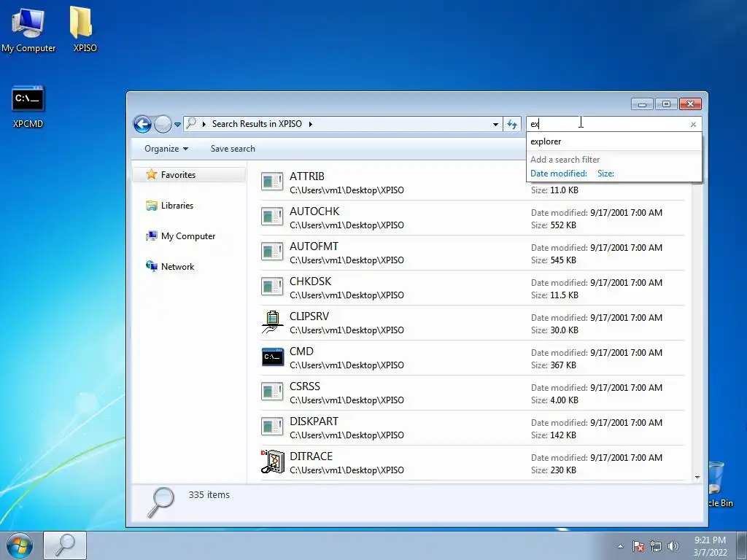Minimize the search results window

pyautogui.click(x=642, y=104)
